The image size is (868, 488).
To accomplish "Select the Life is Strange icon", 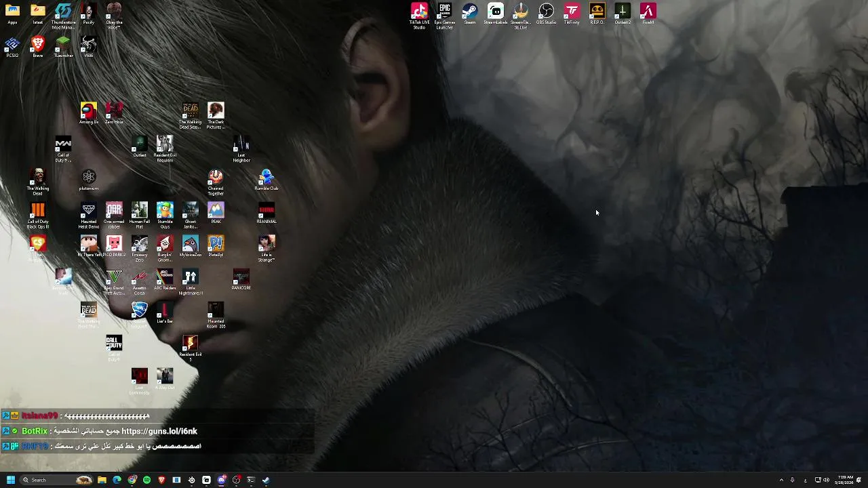I will [x=267, y=248].
